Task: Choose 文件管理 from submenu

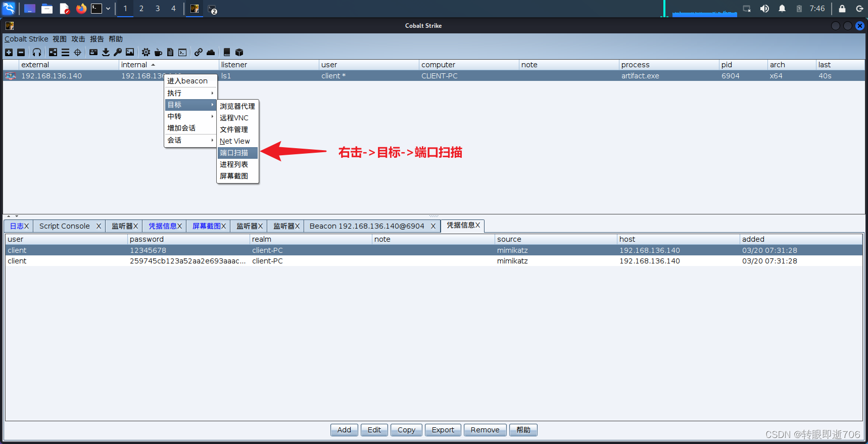Action: point(237,129)
